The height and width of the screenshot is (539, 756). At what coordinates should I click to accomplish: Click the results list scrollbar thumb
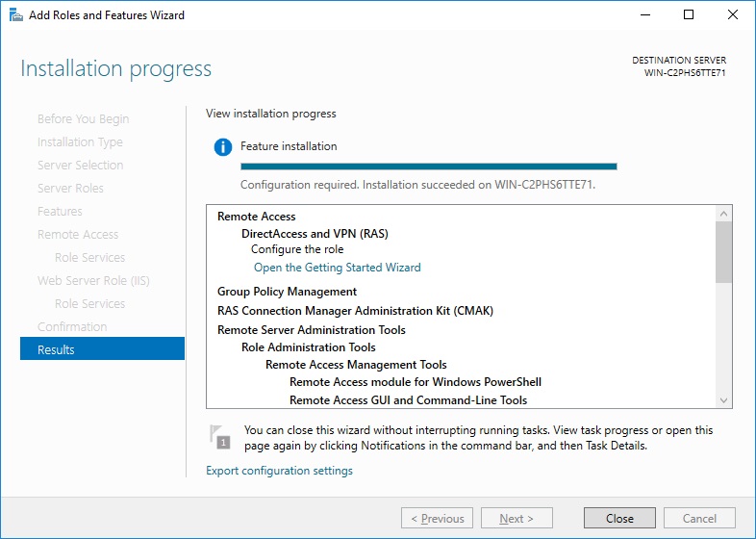[x=724, y=252]
